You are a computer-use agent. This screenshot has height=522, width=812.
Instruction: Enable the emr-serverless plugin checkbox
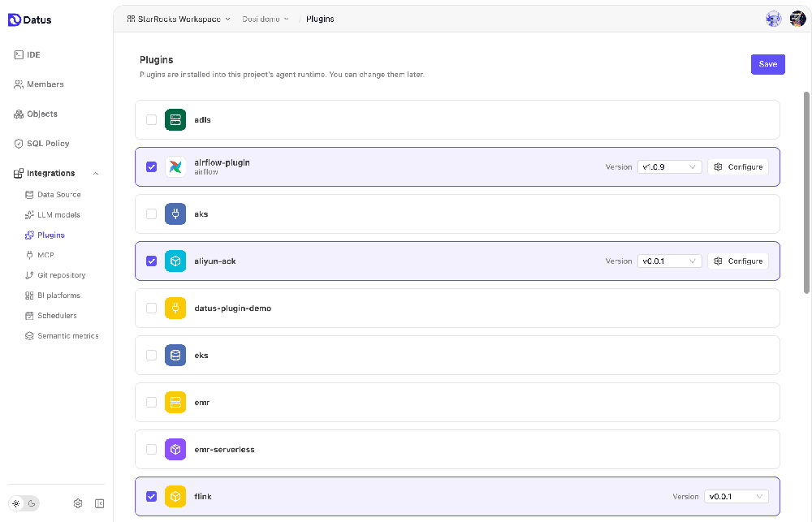[x=151, y=450]
